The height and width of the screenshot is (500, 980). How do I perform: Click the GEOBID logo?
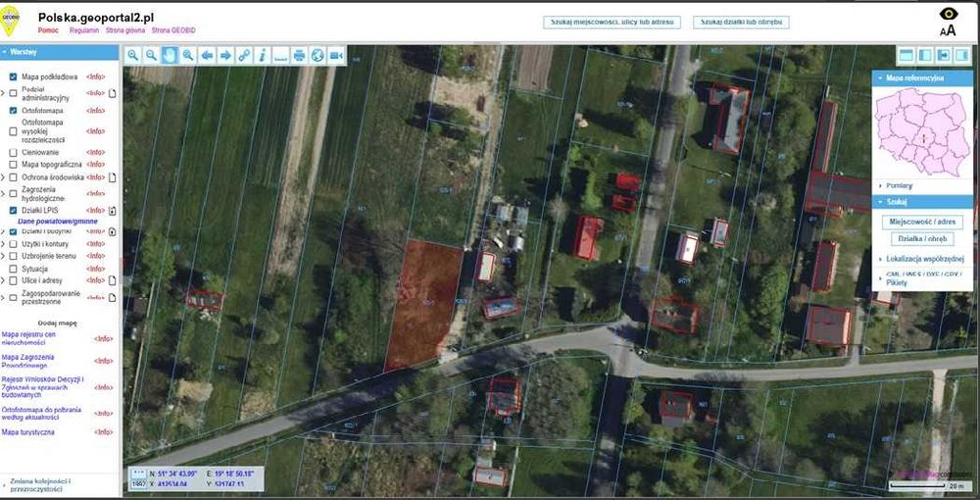coord(11,22)
